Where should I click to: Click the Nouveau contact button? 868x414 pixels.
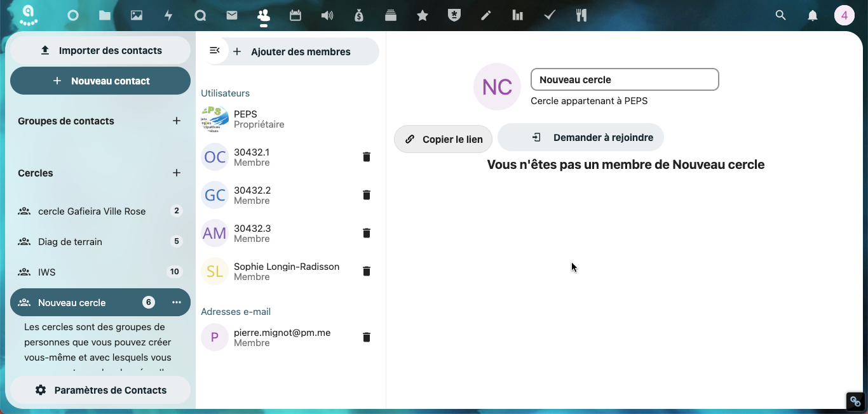pos(100,81)
